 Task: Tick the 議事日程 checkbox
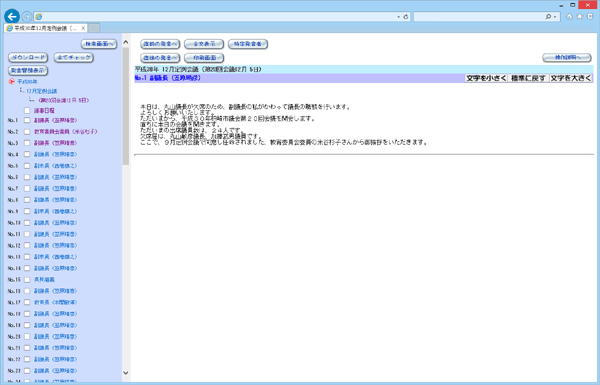[x=27, y=111]
